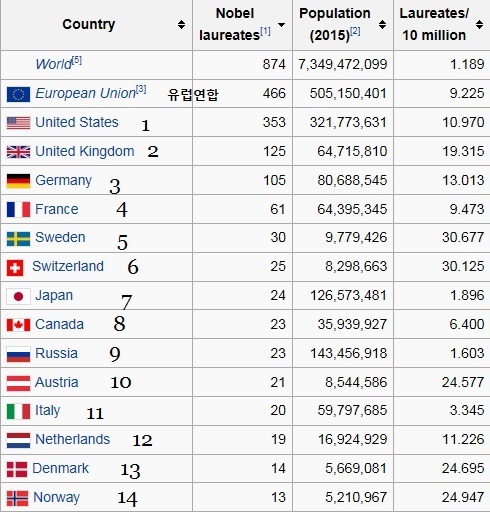This screenshot has width=490, height=512.
Task: Click the Russia flag icon
Action: coord(18,354)
